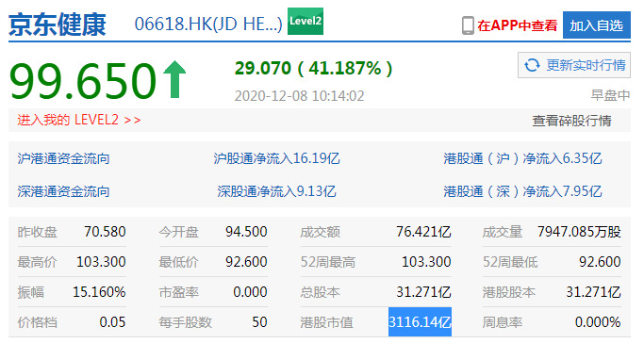This screenshot has width=644, height=360.
Task: Click highlighted 港股市值 value 3116.14亿
Action: coord(420,321)
